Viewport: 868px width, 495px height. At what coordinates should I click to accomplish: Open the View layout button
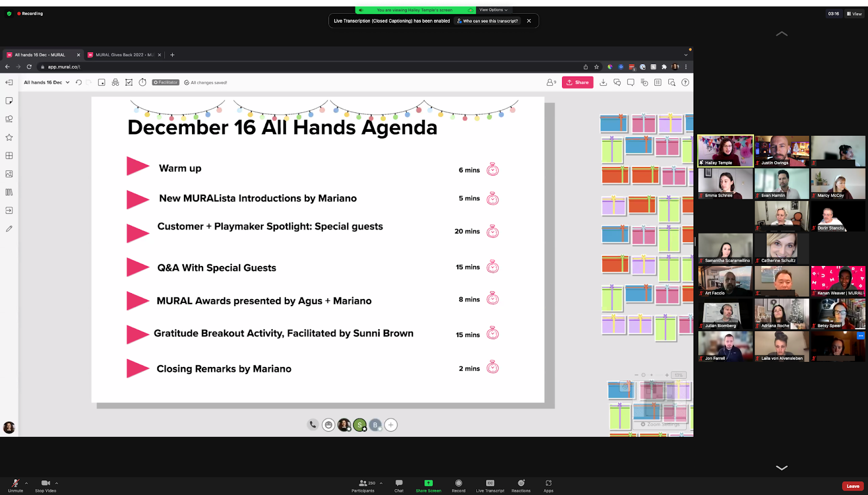click(854, 14)
